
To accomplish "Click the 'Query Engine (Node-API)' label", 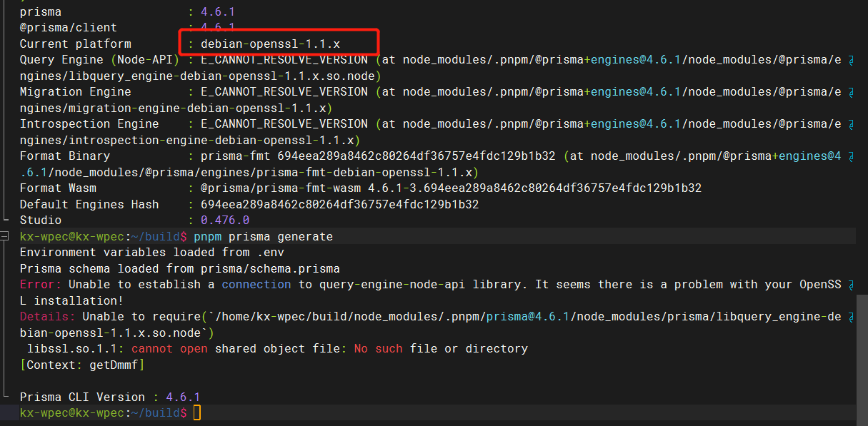I will (x=100, y=60).
